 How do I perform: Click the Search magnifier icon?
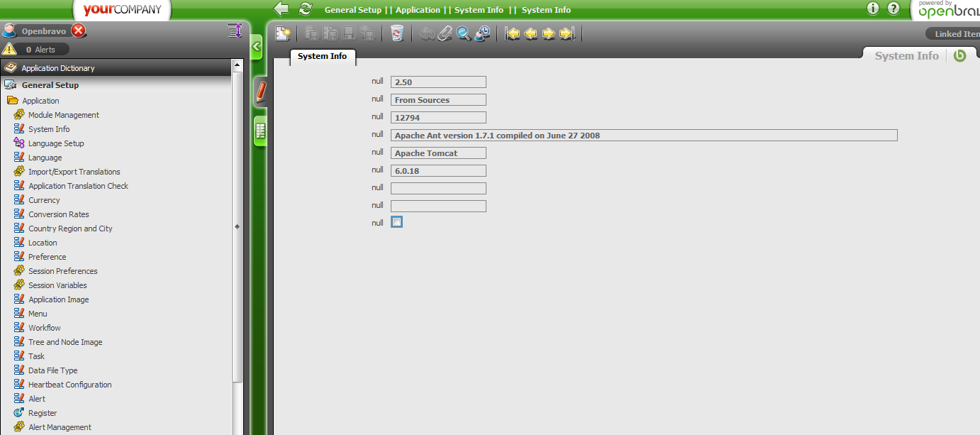tap(464, 33)
